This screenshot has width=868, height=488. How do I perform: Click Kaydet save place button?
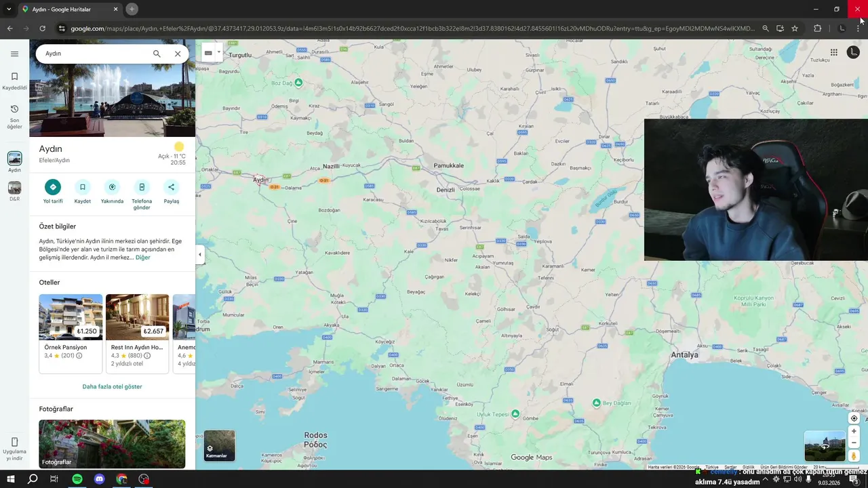[83, 192]
